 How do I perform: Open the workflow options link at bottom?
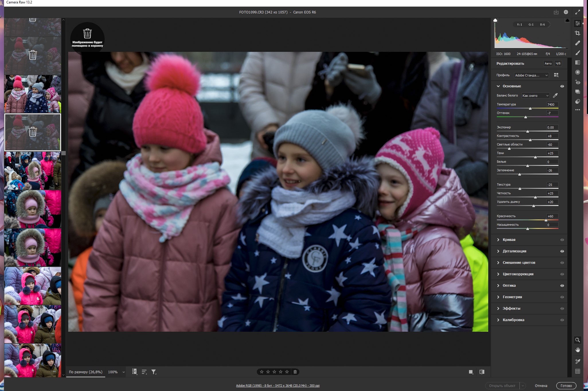[278, 386]
